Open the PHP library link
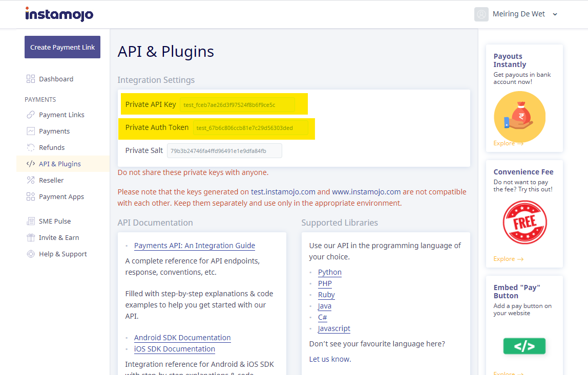 325,283
